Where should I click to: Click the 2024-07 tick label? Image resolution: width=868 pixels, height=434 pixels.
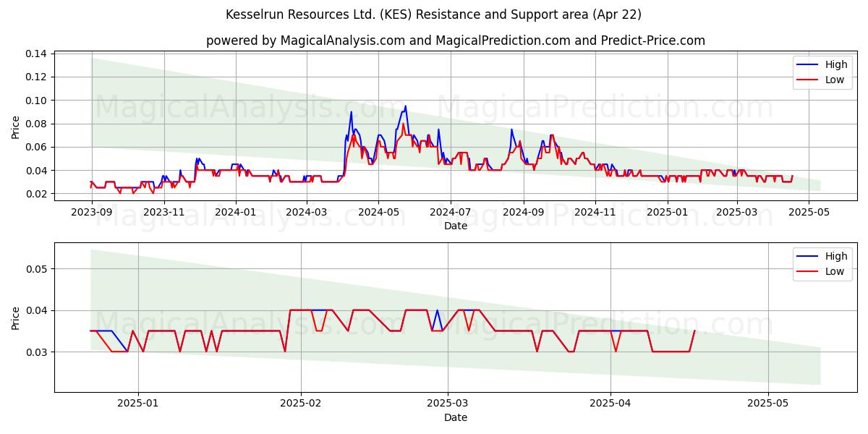tap(450, 212)
